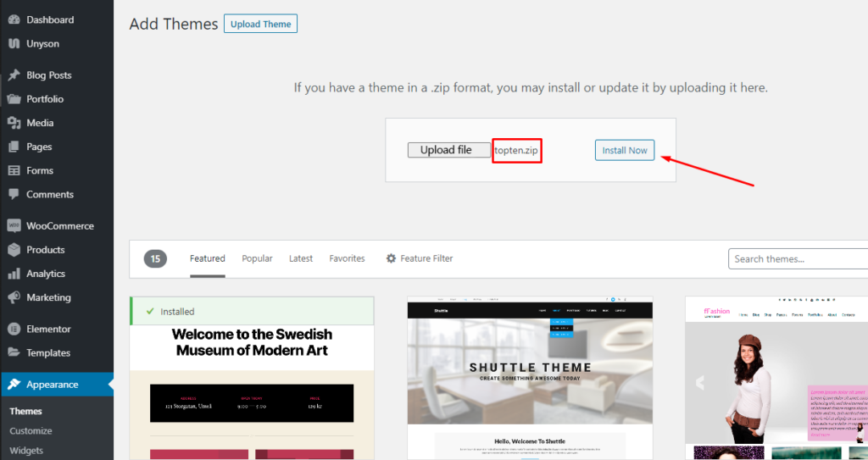
Task: Switch to the Latest tab
Action: pos(301,258)
